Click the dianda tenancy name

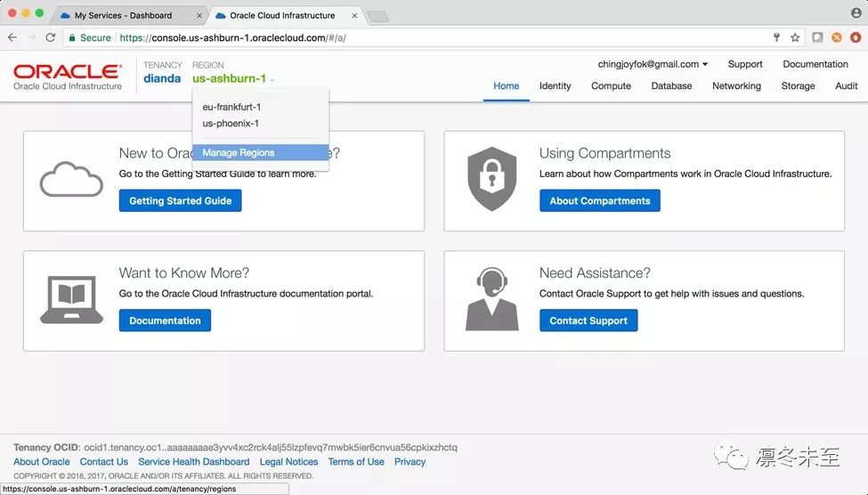(162, 78)
